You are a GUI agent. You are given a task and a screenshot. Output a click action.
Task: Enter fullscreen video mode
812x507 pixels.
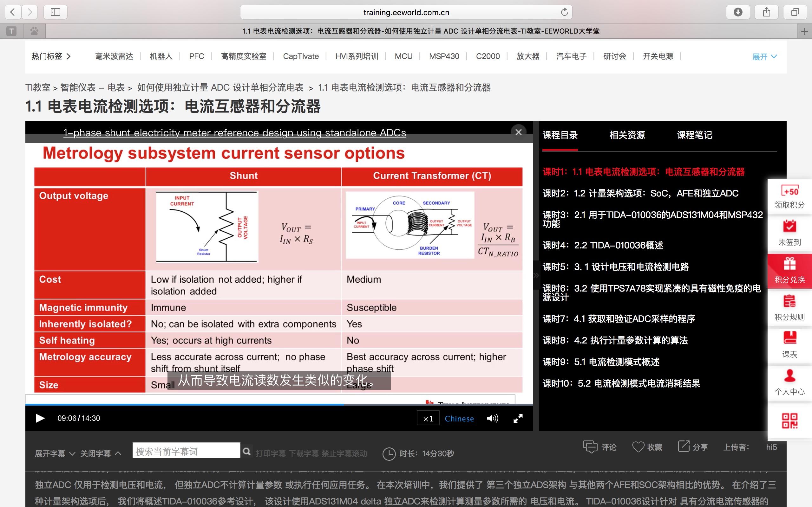point(518,418)
